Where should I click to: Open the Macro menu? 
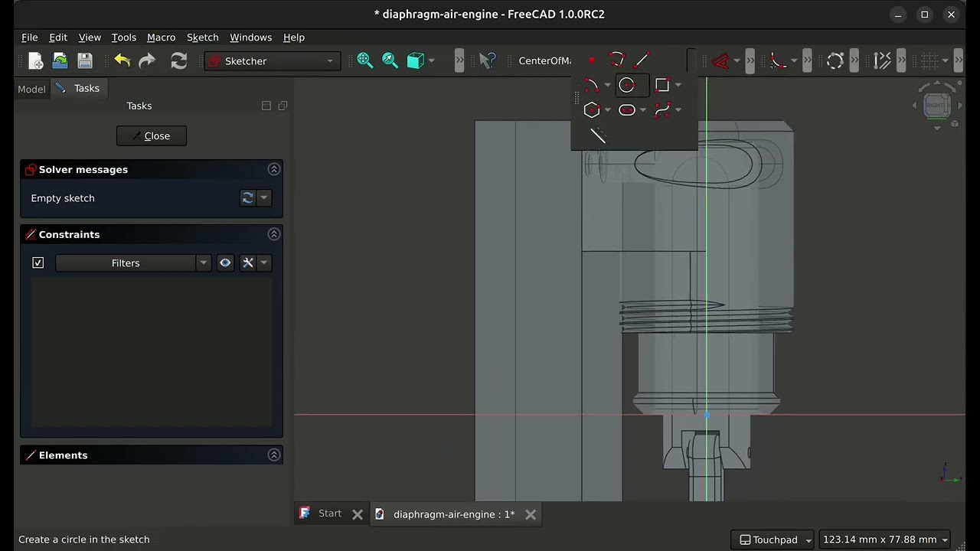click(161, 37)
